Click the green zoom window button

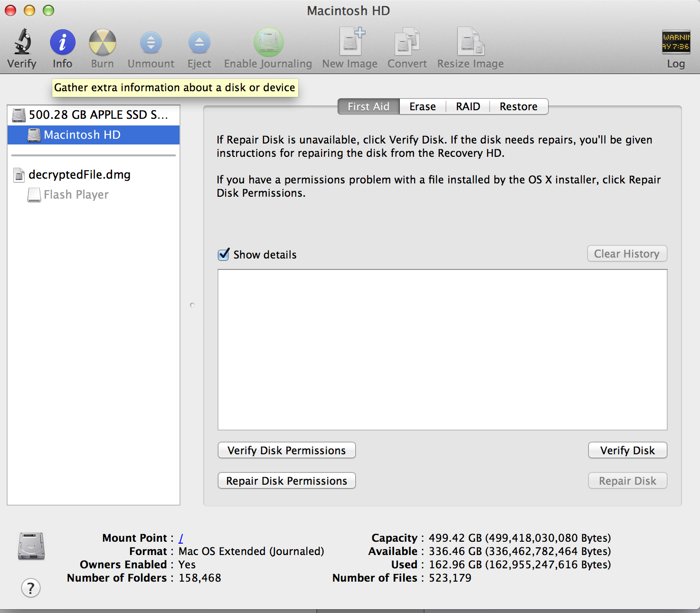[x=48, y=10]
